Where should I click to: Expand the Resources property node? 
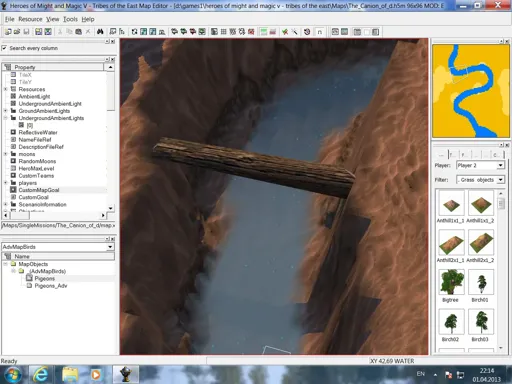click(5, 89)
